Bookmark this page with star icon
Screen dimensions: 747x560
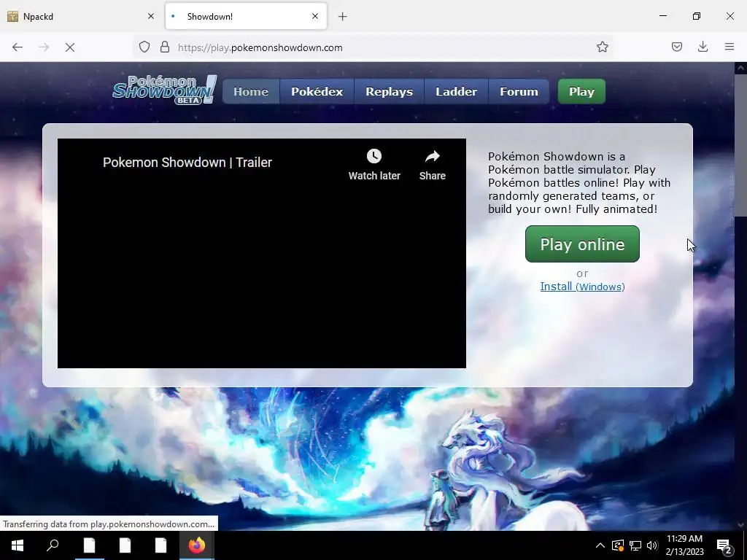[x=602, y=47]
